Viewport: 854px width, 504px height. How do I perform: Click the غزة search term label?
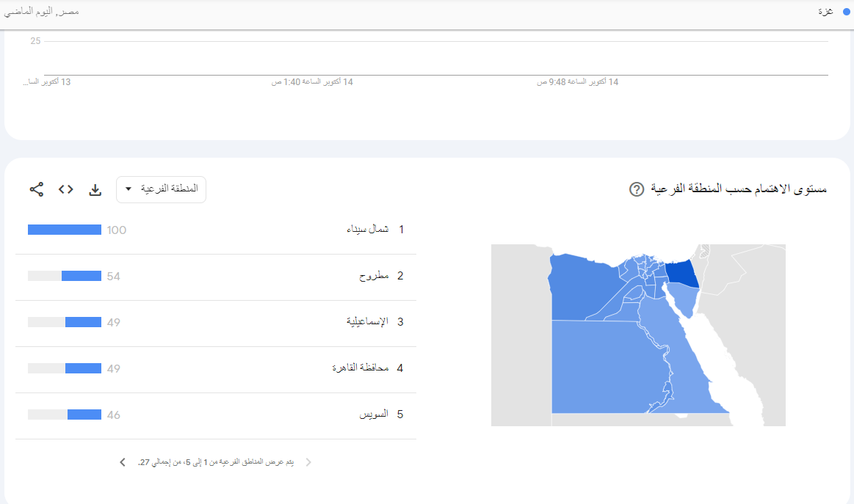[x=826, y=12]
